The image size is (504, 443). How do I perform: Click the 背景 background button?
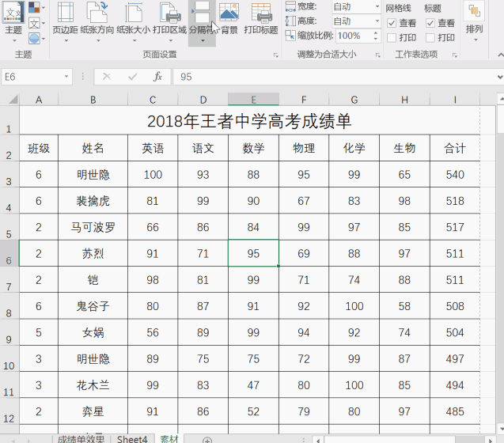point(229,18)
